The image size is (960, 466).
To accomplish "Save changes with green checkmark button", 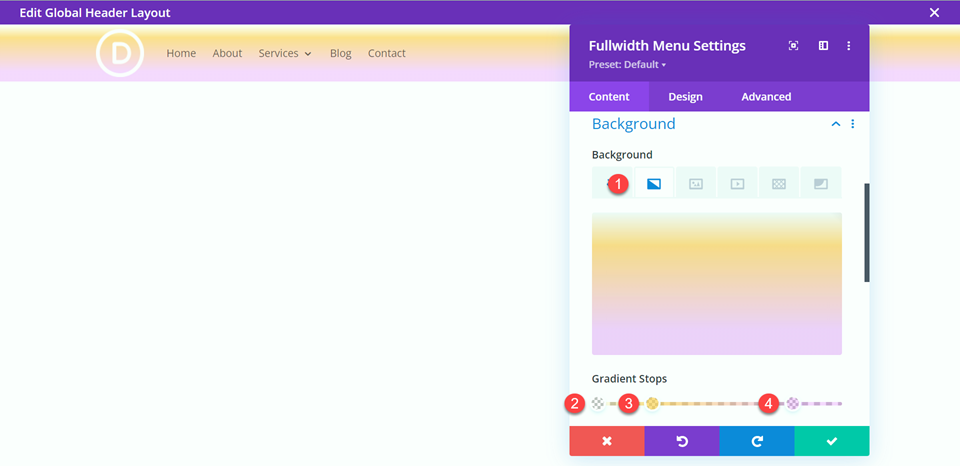I will tap(831, 441).
